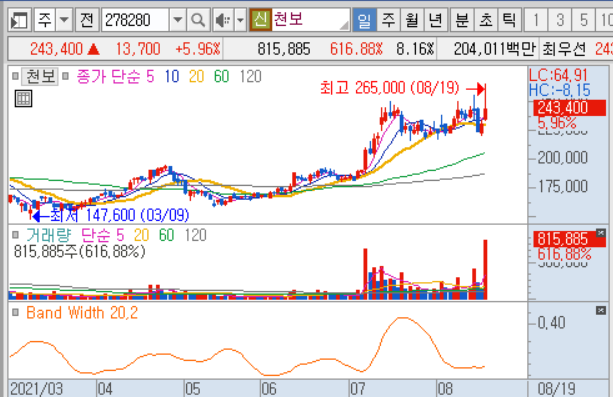Close the Band Width panel with X
The image size is (613, 397).
click(x=600, y=311)
